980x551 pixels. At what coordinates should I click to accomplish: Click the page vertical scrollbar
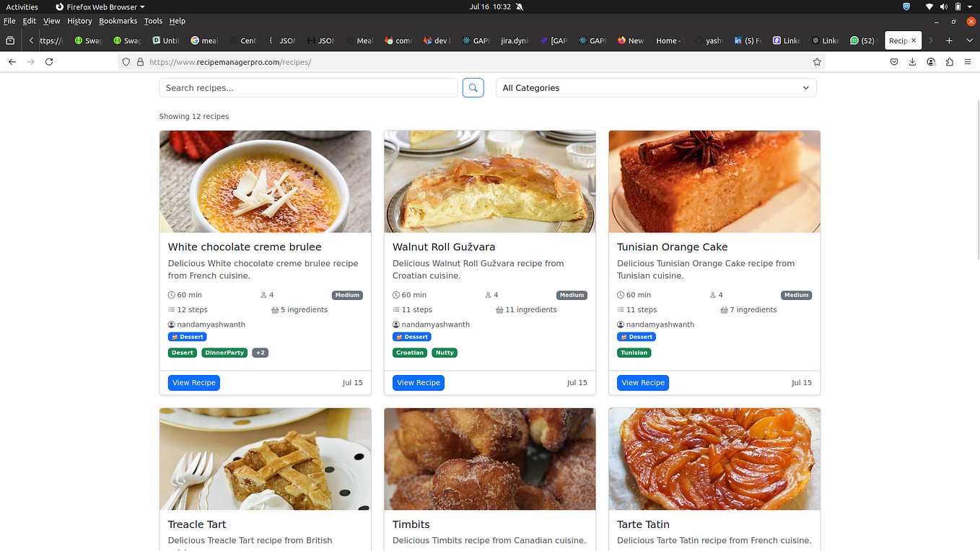click(977, 180)
